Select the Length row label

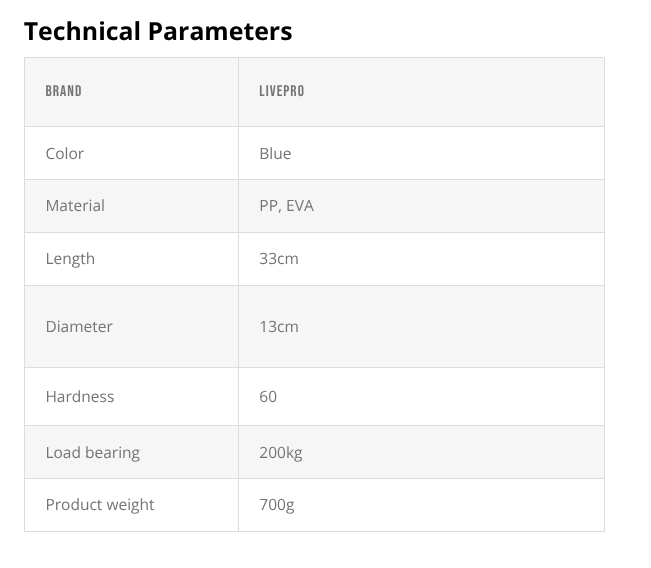click(x=70, y=258)
